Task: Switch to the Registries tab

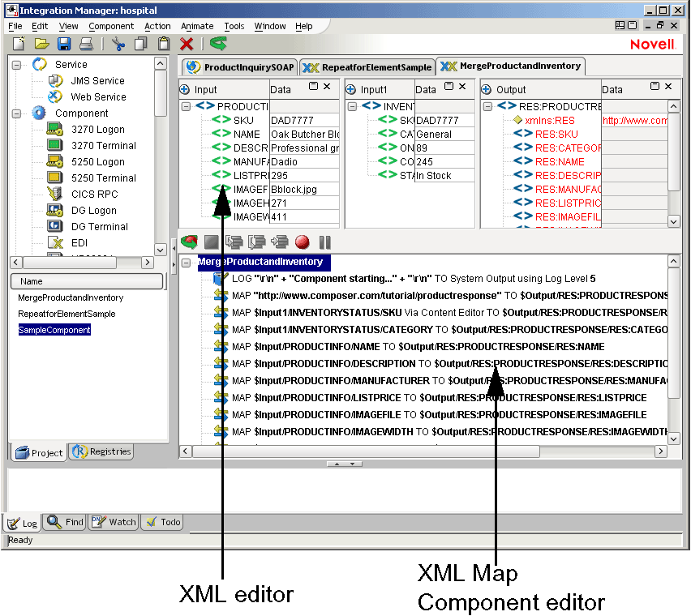Action: point(101,451)
